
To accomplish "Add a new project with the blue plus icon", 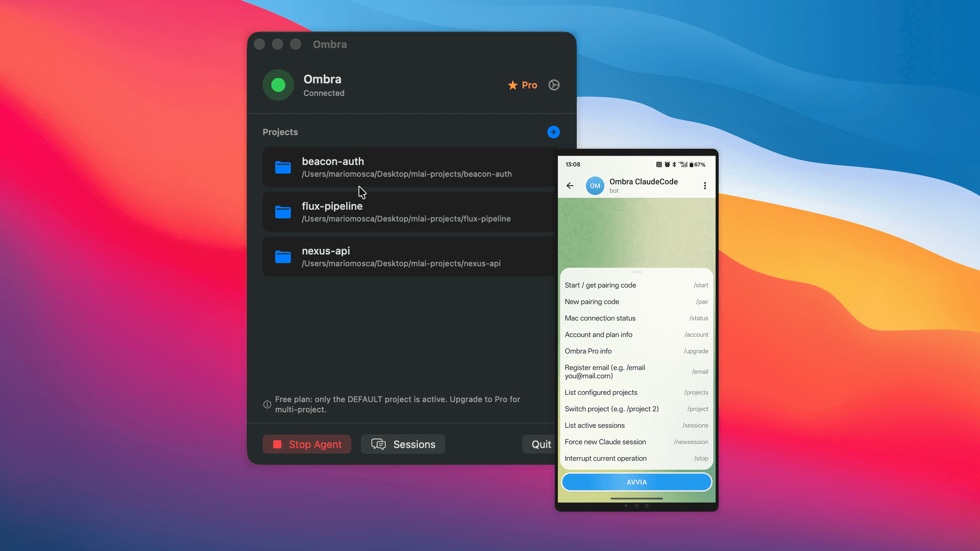I will (553, 132).
